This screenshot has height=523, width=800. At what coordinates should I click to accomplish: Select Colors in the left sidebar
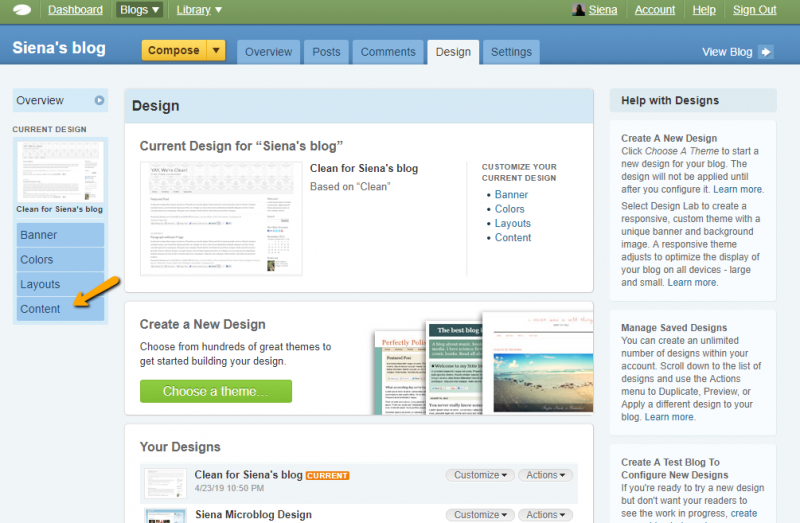(x=38, y=260)
